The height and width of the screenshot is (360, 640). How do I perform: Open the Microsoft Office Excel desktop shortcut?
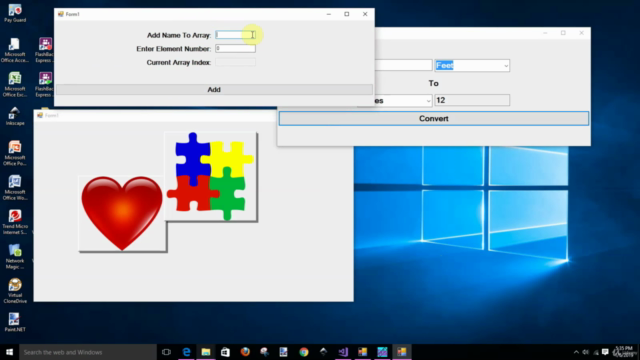point(15,84)
